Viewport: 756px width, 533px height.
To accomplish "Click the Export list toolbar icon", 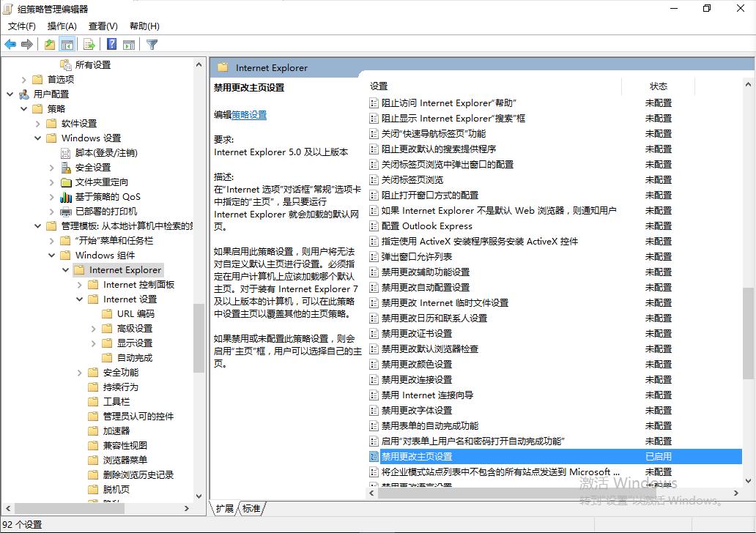I will tap(88, 44).
